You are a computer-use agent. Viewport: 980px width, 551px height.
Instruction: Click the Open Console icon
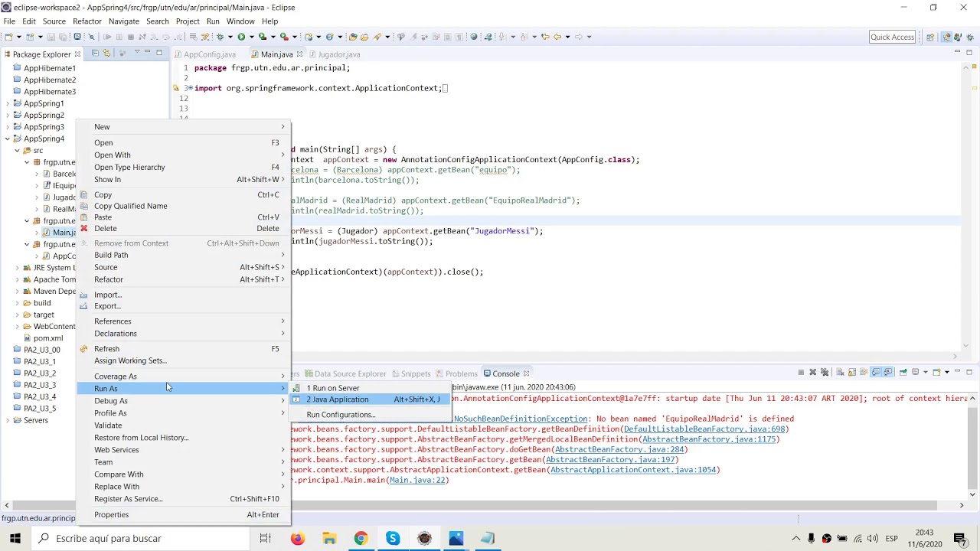click(x=936, y=373)
